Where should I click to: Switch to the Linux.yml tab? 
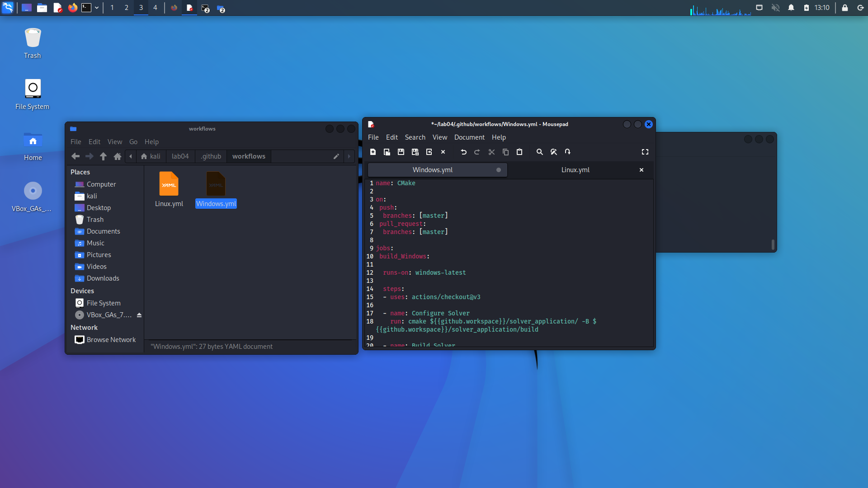[575, 169]
